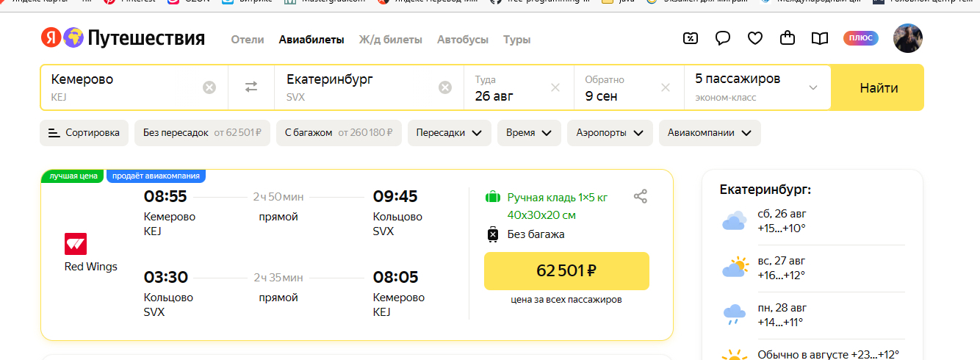This screenshot has height=360, width=980.
Task: Click the promo percent icon
Action: tap(691, 38)
